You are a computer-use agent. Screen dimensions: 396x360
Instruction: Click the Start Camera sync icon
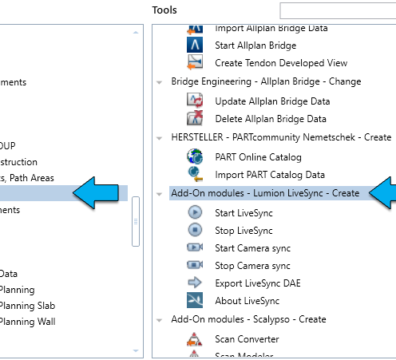pos(195,247)
